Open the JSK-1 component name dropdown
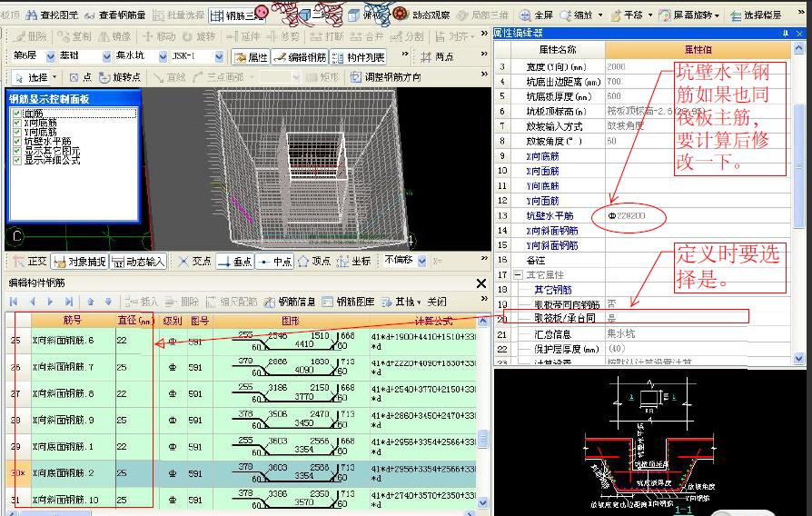The image size is (812, 516). click(219, 56)
